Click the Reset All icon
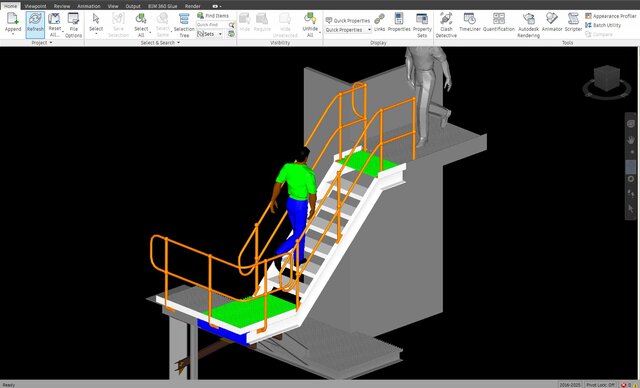Image resolution: width=640 pixels, height=388 pixels. click(x=54, y=18)
